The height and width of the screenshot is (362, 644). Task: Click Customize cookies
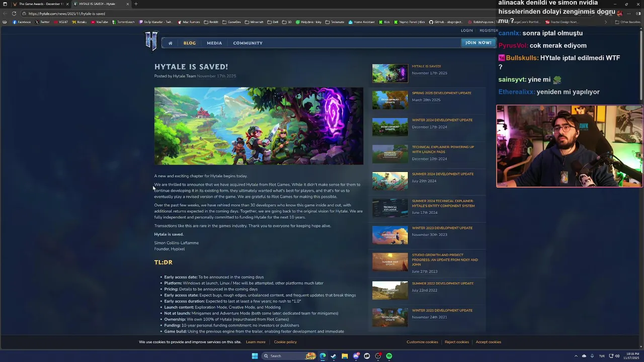[422, 342]
